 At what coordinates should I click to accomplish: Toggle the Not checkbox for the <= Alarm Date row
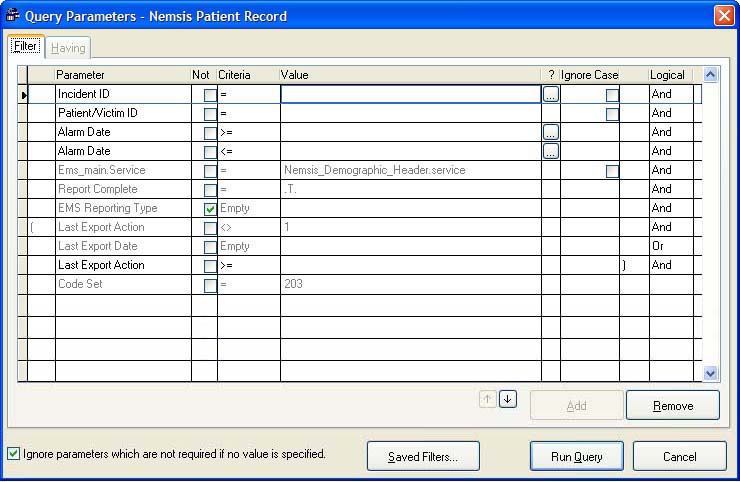click(210, 152)
